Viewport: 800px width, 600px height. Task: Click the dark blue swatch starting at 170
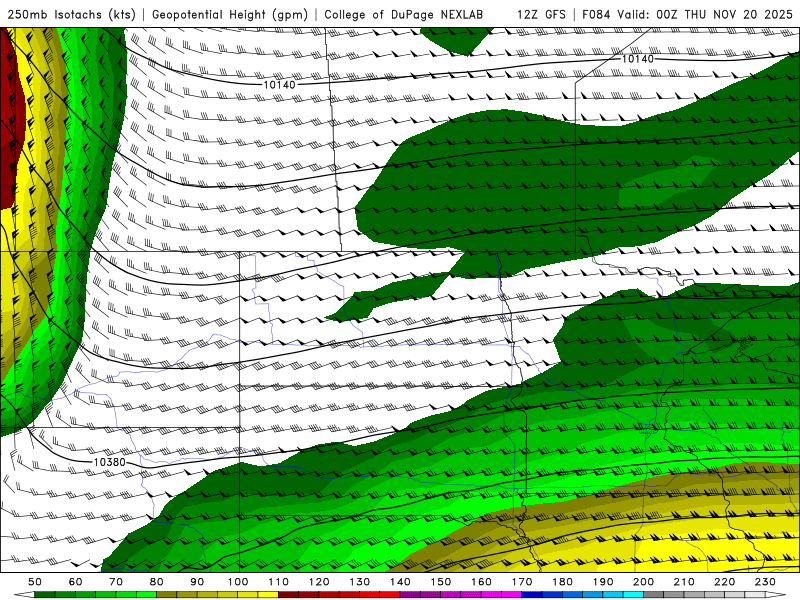point(532,595)
